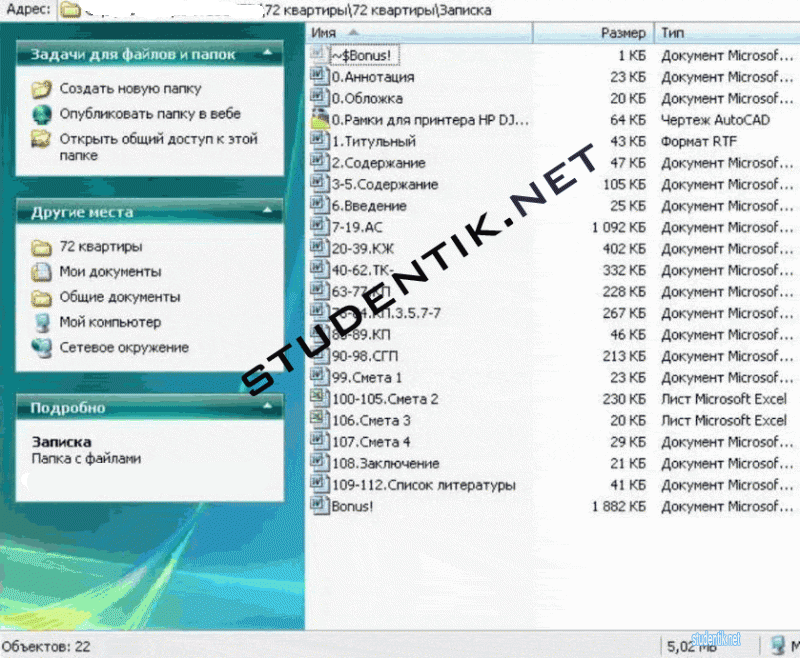The width and height of the screenshot is (800, 658).
Task: Select the file 107.Смета 4
Action: (x=371, y=442)
